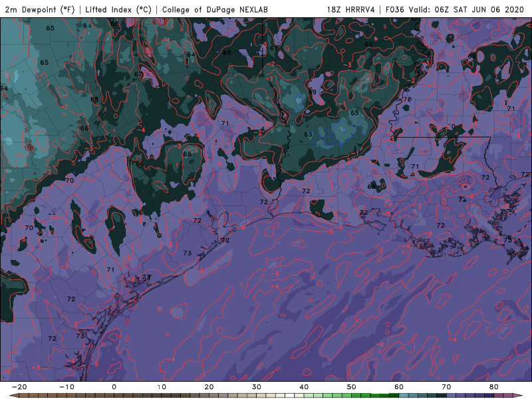Click the left end arrow of colorbar
The height and width of the screenshot is (399, 532).
13,396
